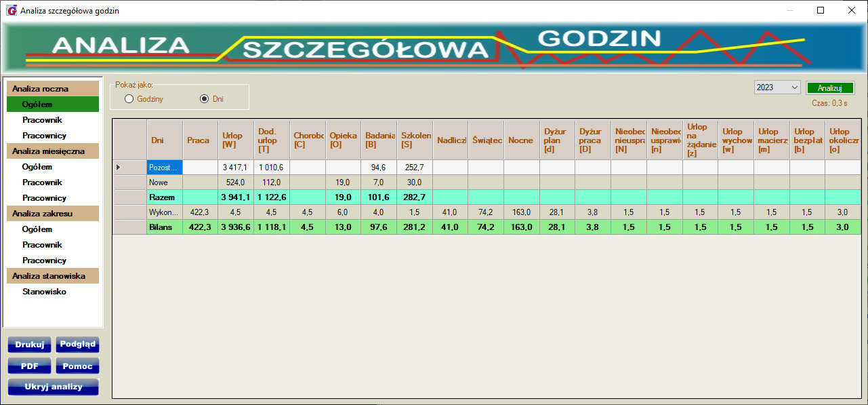
Task: Open Stanowisko analysis item
Action: [x=44, y=292]
